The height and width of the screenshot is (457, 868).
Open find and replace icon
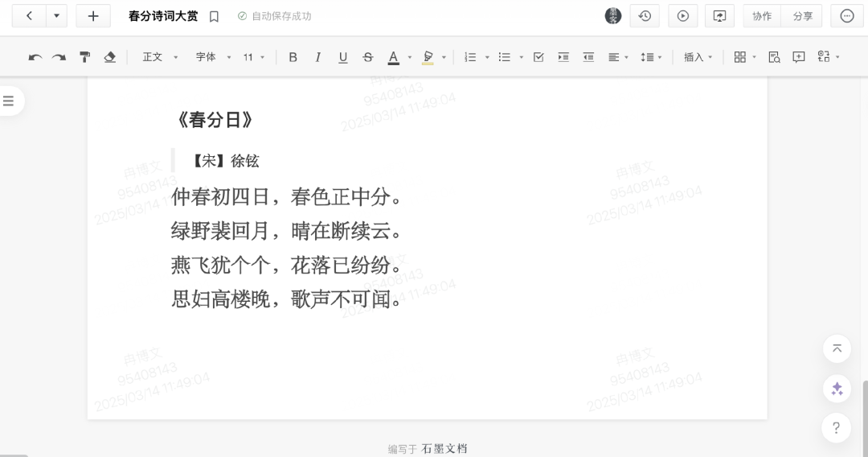click(774, 57)
